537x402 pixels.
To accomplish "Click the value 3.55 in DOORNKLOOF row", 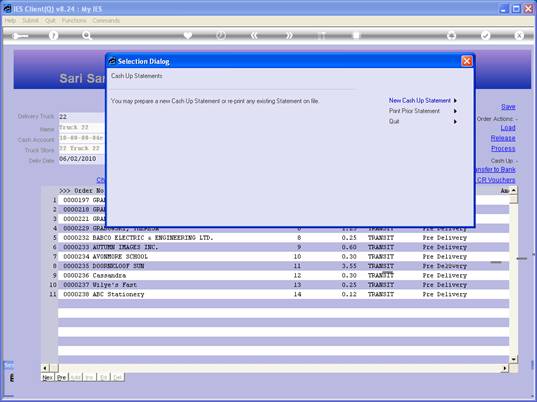I will pyautogui.click(x=349, y=266).
